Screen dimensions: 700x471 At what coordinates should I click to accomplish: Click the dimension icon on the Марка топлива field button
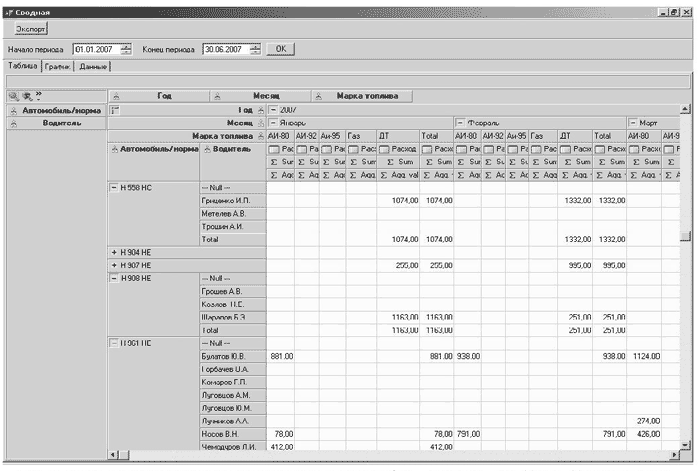click(x=318, y=96)
